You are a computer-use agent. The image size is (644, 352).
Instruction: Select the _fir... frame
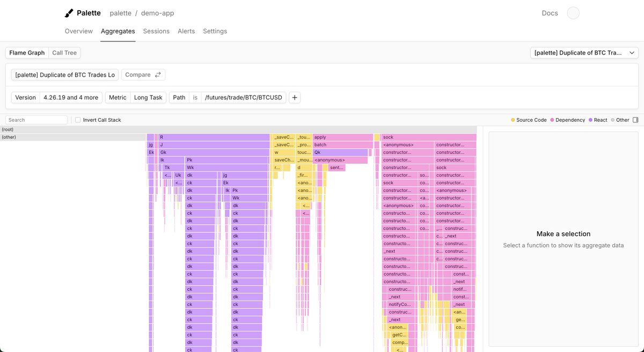click(x=304, y=175)
